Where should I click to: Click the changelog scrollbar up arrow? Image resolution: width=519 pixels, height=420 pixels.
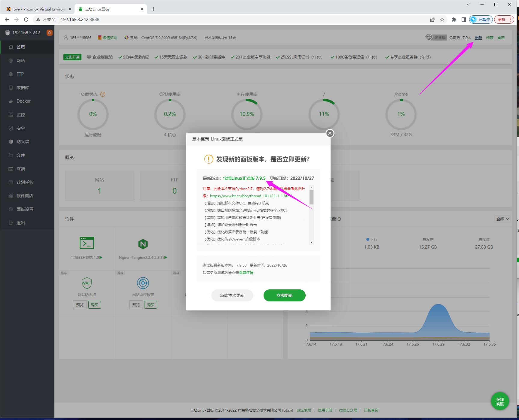tap(311, 187)
